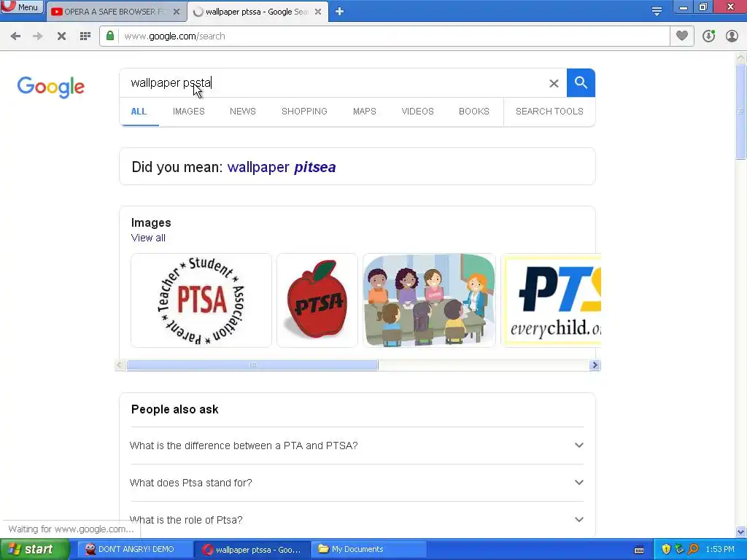Click the 1:53 PM system clock
747x560 pixels.
click(x=720, y=550)
